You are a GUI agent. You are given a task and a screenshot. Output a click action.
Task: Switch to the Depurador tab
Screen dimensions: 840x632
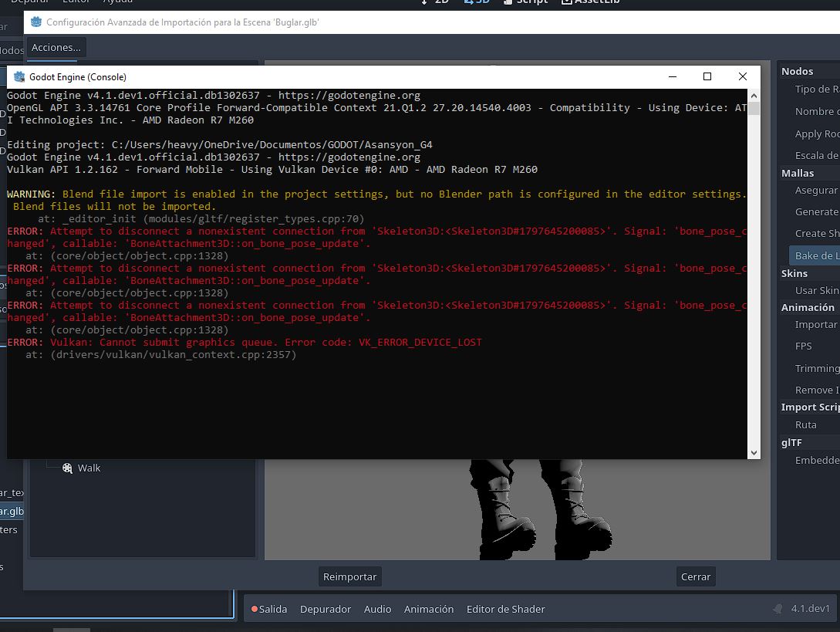coord(326,609)
